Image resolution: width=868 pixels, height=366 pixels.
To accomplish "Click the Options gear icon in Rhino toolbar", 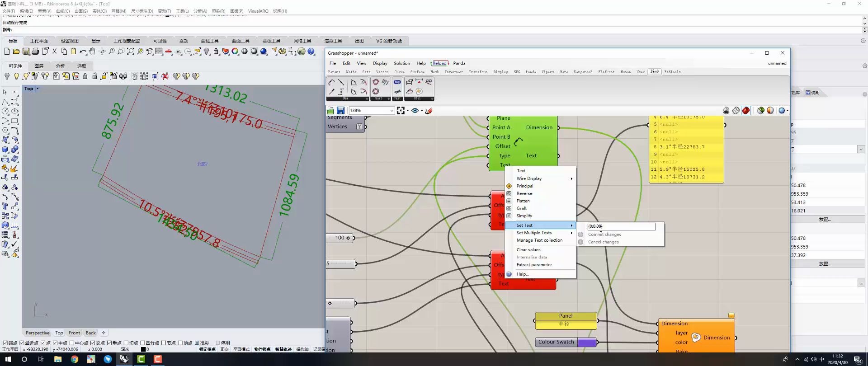I will tap(282, 52).
